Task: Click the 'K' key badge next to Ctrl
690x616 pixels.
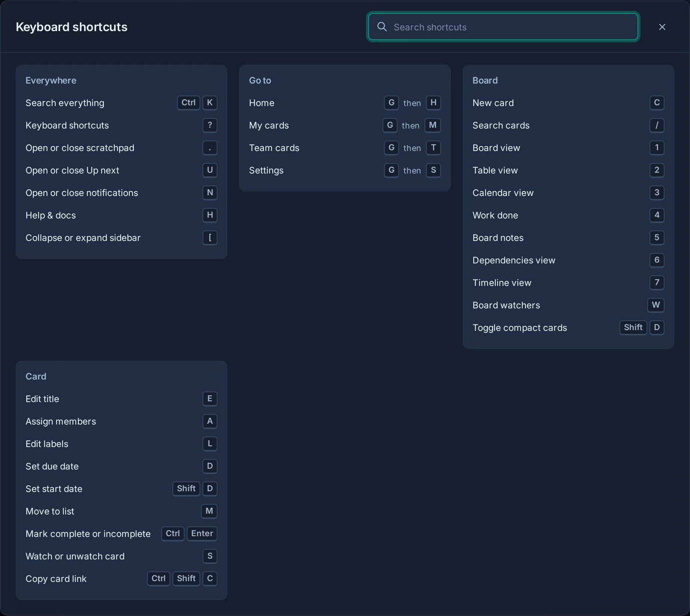Action: point(210,102)
